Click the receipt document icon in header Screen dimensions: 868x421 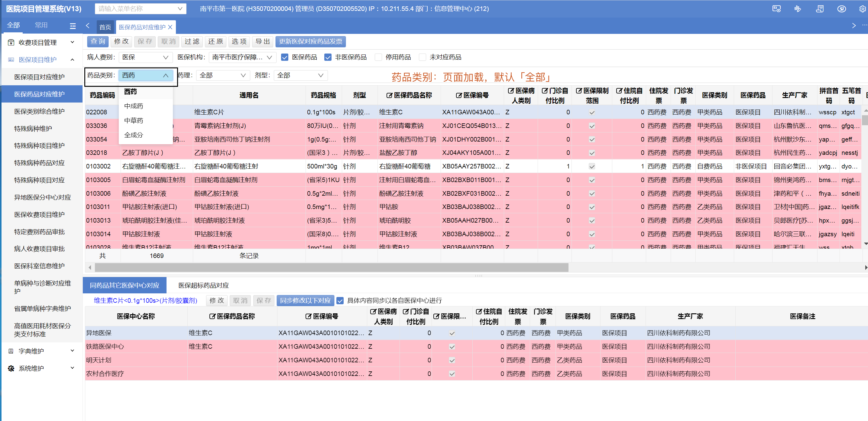(819, 9)
